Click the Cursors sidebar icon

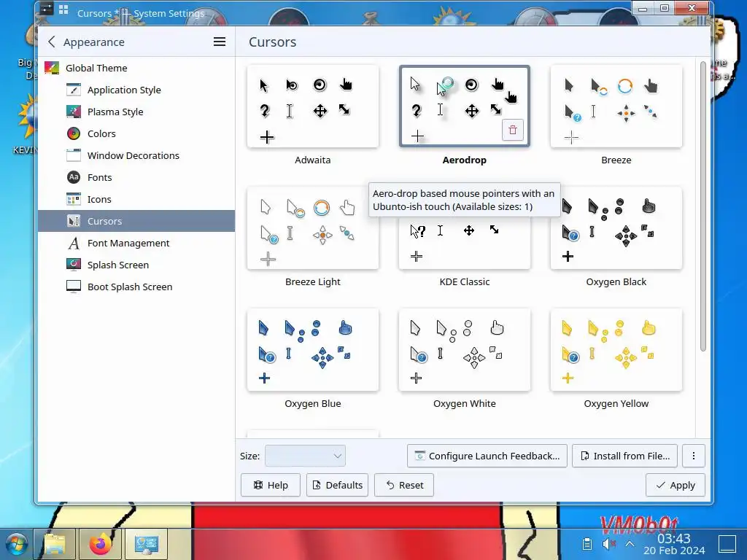[x=74, y=222]
